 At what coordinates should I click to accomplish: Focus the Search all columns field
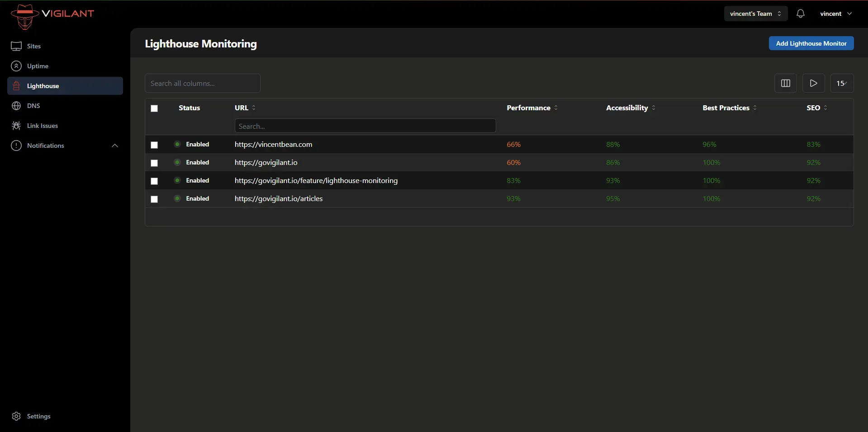point(203,83)
